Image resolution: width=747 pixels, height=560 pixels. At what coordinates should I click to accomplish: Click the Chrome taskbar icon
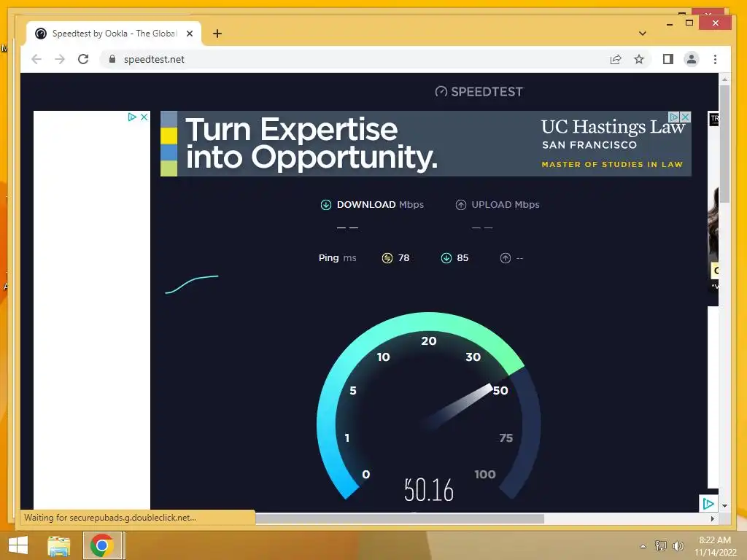click(101, 545)
